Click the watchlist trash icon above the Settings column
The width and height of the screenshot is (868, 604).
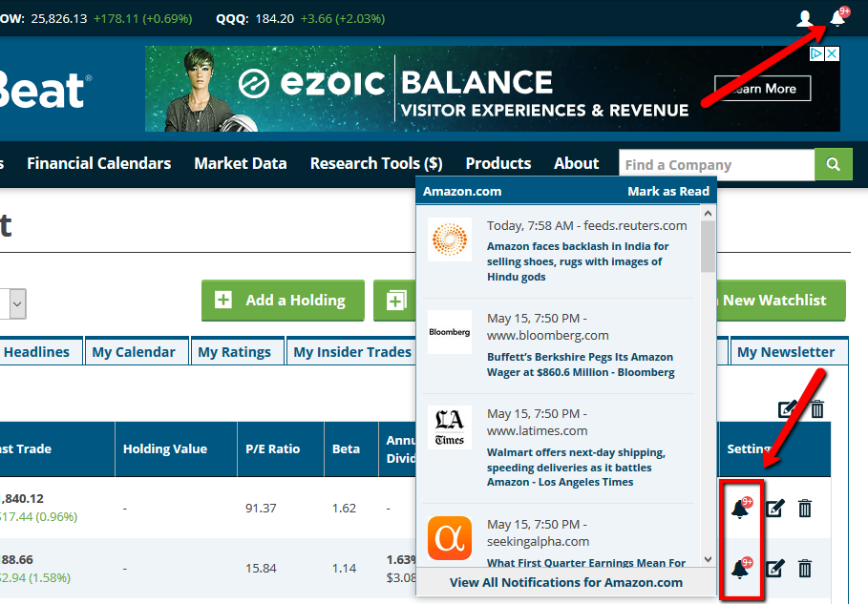pyautogui.click(x=817, y=408)
